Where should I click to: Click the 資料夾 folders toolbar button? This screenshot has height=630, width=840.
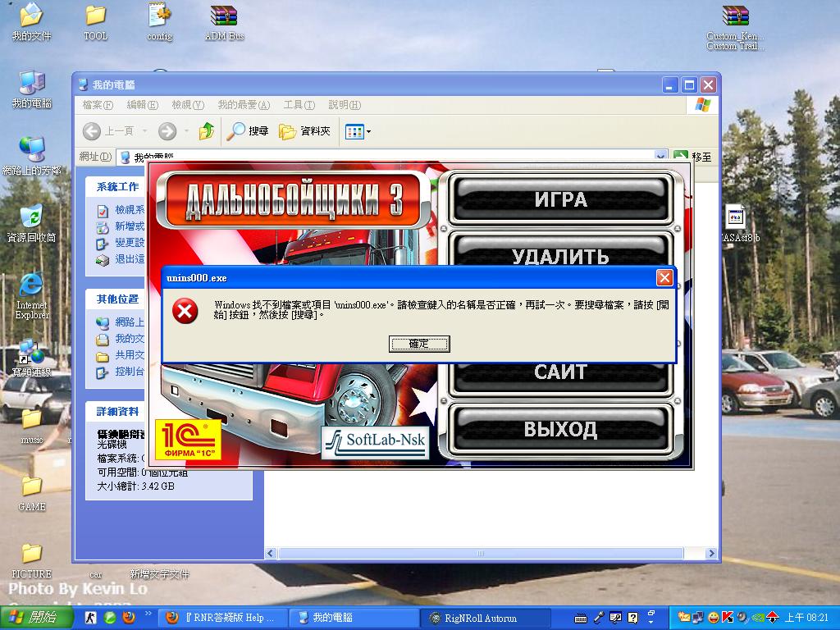(x=304, y=130)
